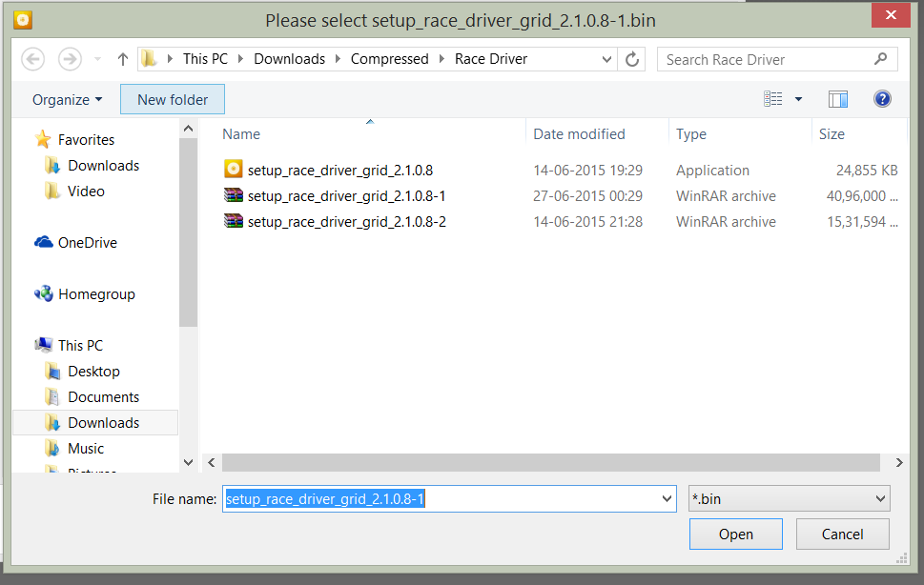
Task: Navigate to Compressed in breadcrumb path
Action: click(x=389, y=59)
